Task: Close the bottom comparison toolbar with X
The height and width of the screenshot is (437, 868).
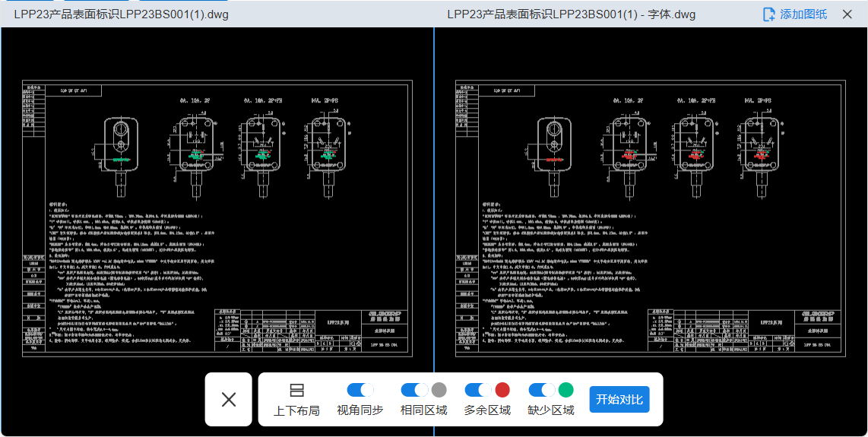Action: point(229,400)
